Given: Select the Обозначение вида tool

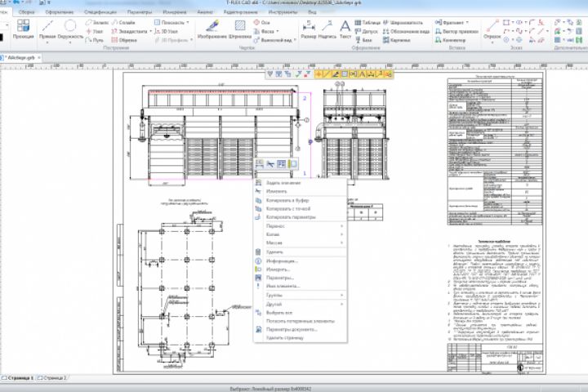Looking at the screenshot, I should coord(406,31).
